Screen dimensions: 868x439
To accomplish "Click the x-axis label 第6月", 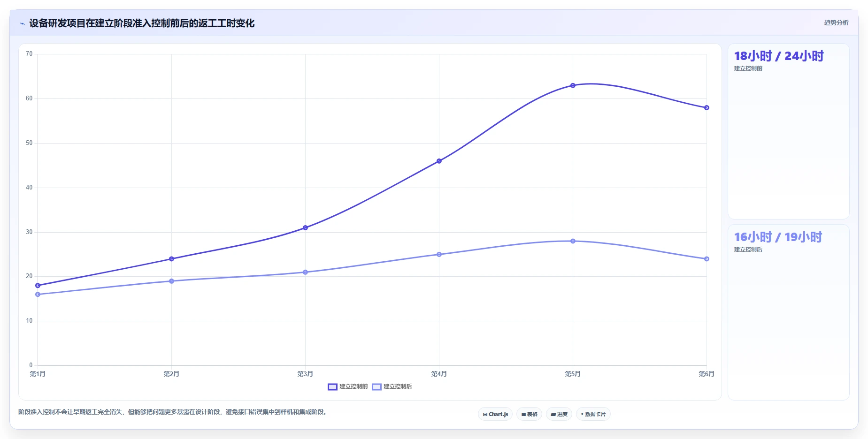I will (x=707, y=374).
